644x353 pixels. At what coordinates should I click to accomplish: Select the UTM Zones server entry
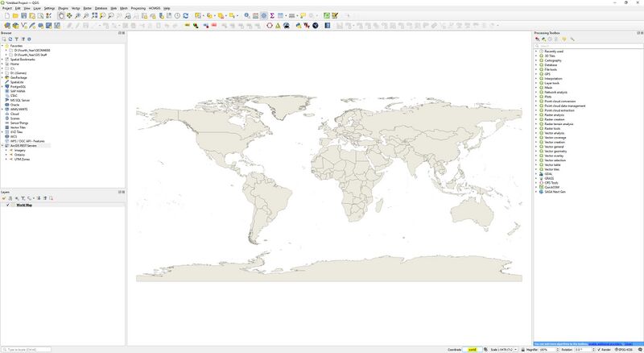[x=23, y=160]
